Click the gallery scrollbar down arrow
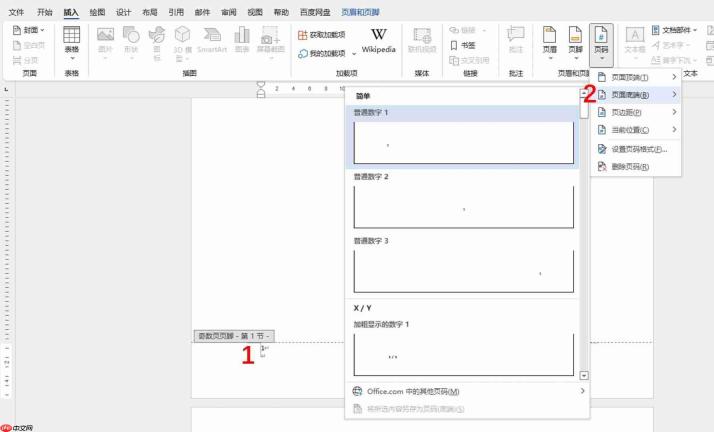The width and height of the screenshot is (714, 432). (584, 376)
